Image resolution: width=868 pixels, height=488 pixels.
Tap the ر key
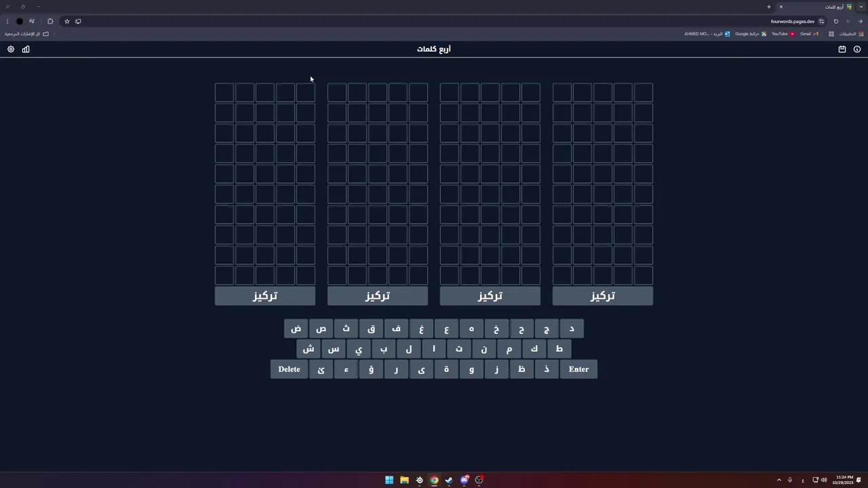pos(396,369)
